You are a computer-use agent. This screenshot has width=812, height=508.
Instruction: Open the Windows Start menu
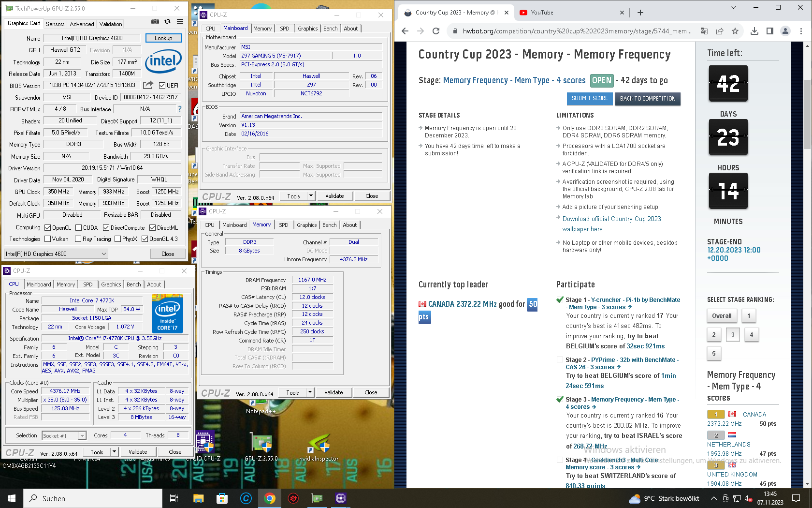[x=12, y=498]
